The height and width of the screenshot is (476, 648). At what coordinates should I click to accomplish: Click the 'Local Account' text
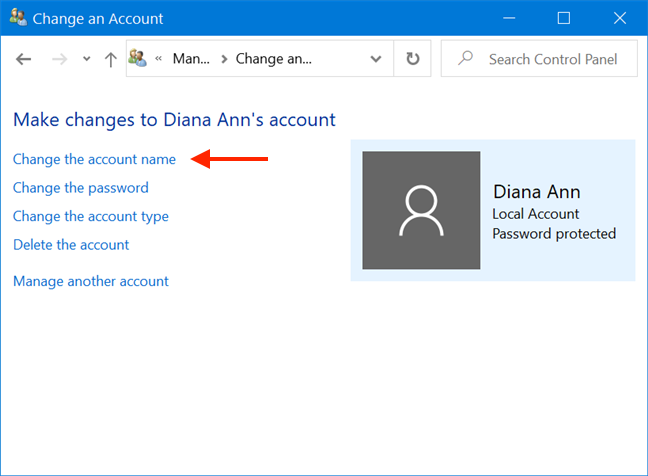tap(536, 214)
